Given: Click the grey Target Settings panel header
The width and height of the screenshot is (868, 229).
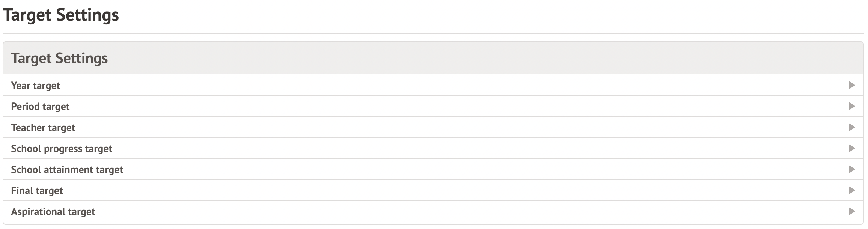Looking at the screenshot, I should [433, 58].
